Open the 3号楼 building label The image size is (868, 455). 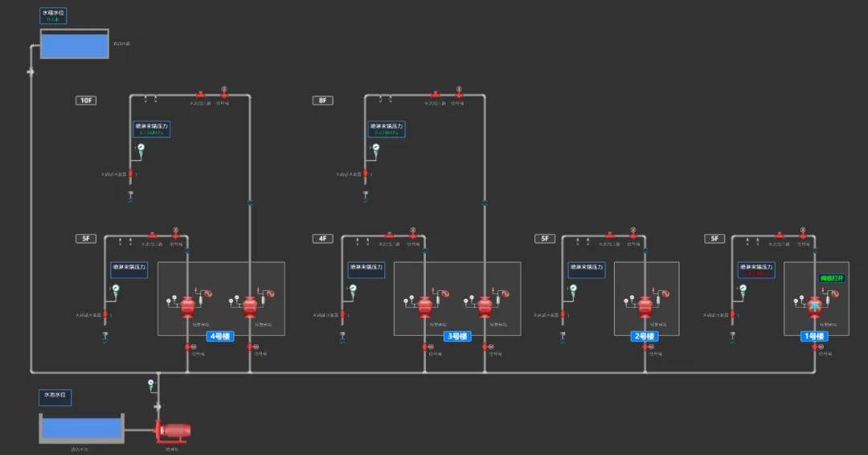click(457, 336)
